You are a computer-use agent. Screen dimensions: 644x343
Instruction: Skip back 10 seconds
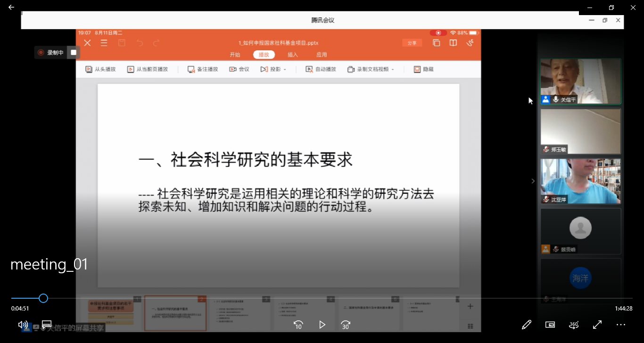(298, 325)
